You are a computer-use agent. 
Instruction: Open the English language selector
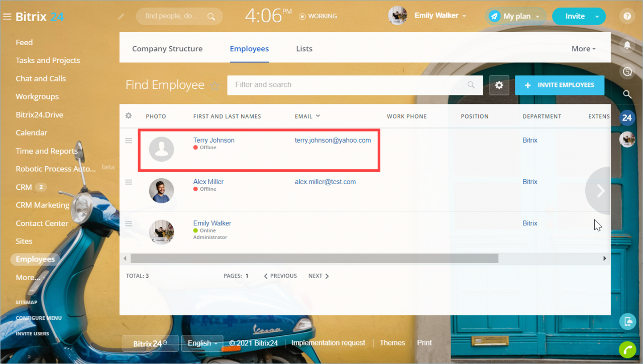tap(202, 343)
